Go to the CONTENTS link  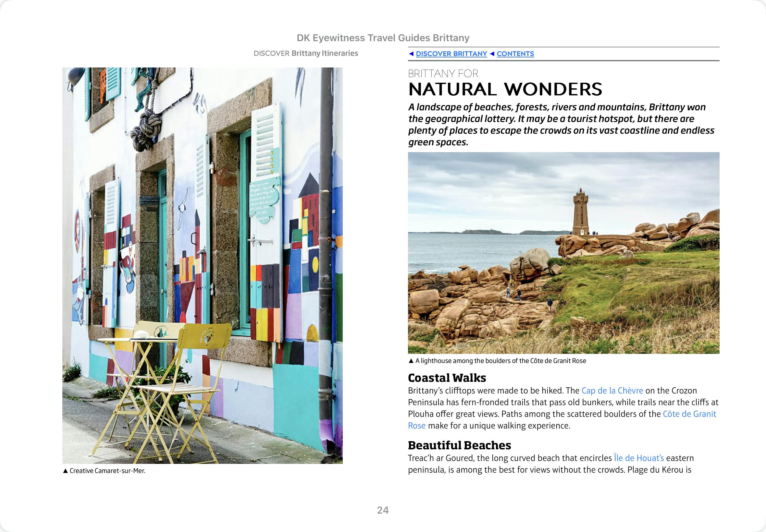pyautogui.click(x=515, y=54)
